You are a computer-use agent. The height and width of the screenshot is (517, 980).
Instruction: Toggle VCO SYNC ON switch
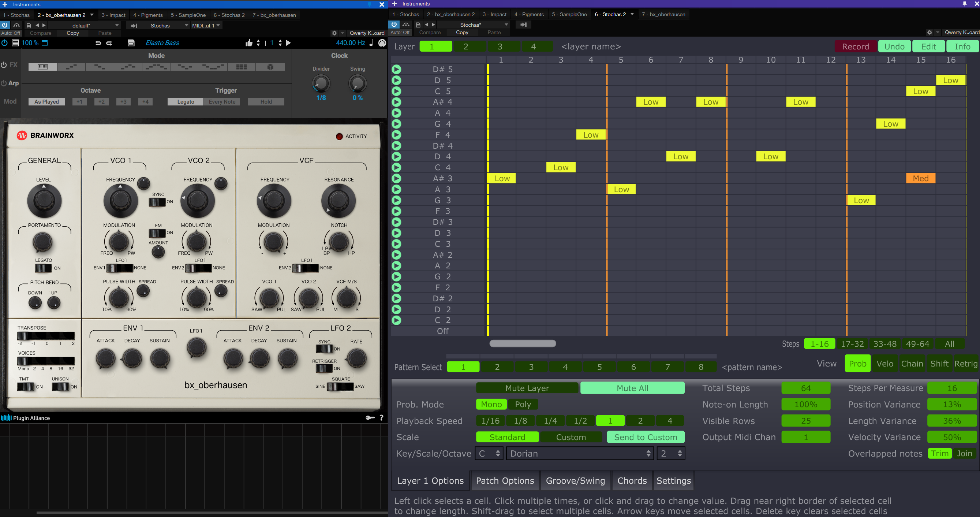157,202
